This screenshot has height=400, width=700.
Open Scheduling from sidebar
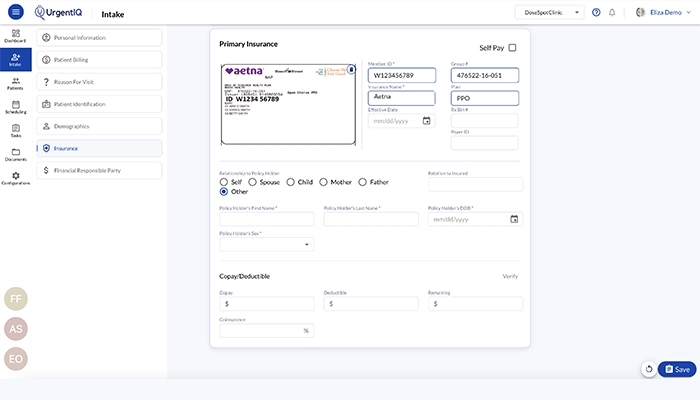pos(16,107)
